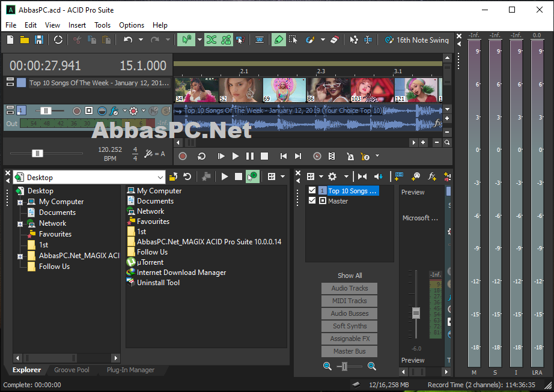Click the mixer Dim Output speaker icon

379,176
